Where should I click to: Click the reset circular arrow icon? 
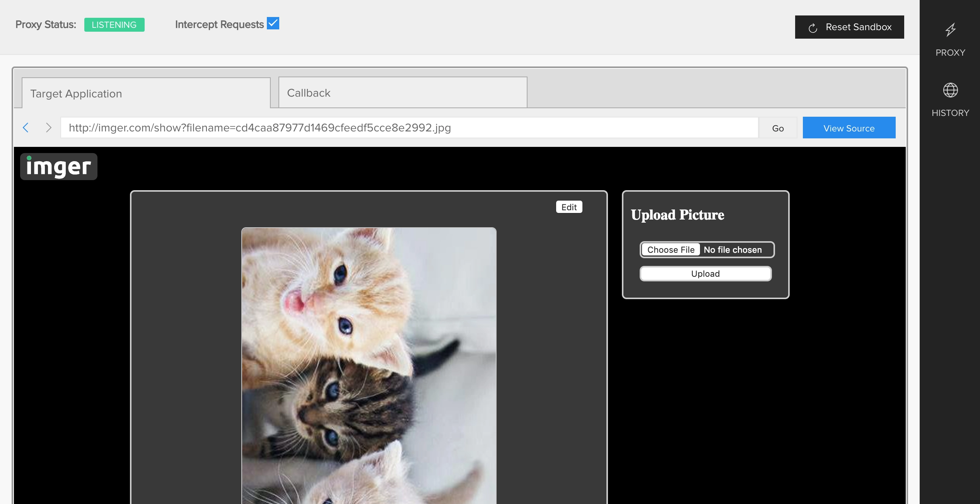click(813, 28)
